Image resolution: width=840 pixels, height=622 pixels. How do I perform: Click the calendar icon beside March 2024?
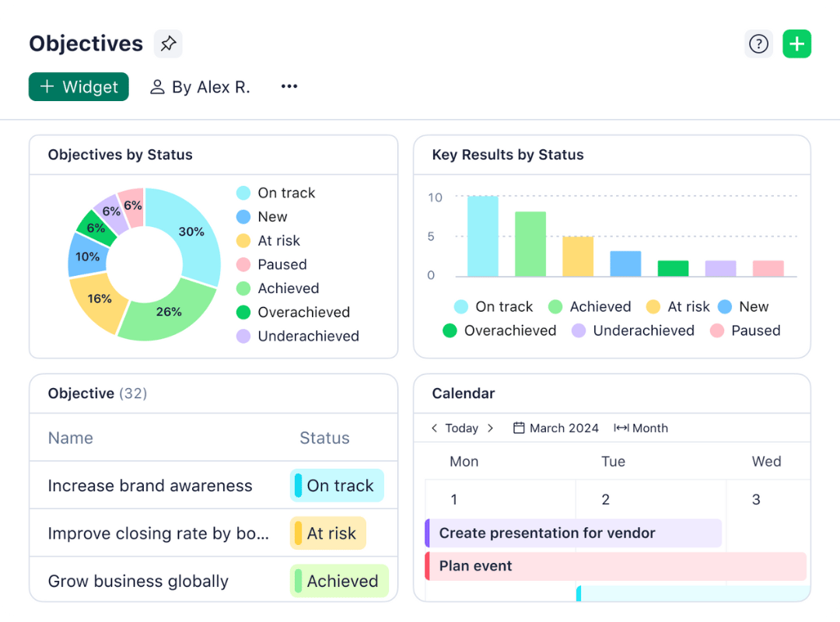(x=518, y=428)
